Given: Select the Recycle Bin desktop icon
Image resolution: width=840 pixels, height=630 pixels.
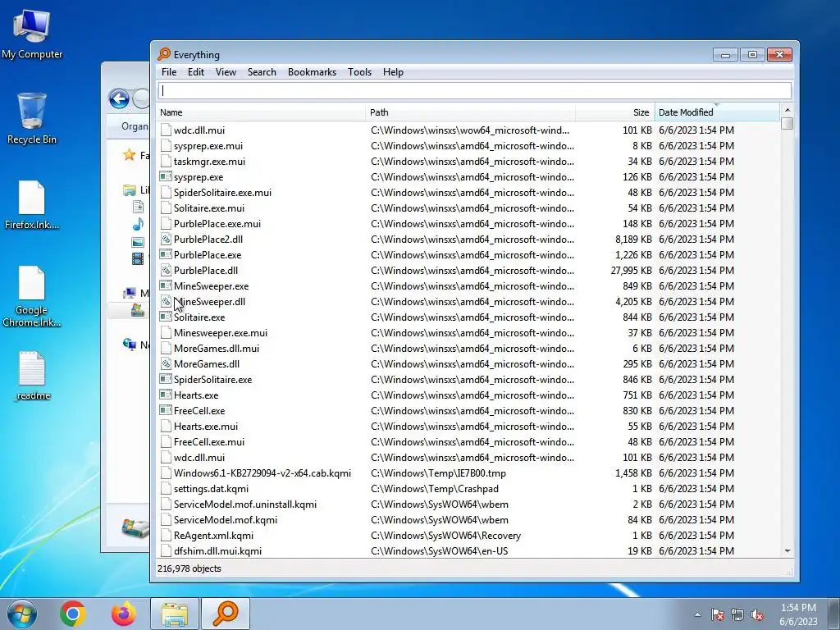Looking at the screenshot, I should pyautogui.click(x=32, y=119).
